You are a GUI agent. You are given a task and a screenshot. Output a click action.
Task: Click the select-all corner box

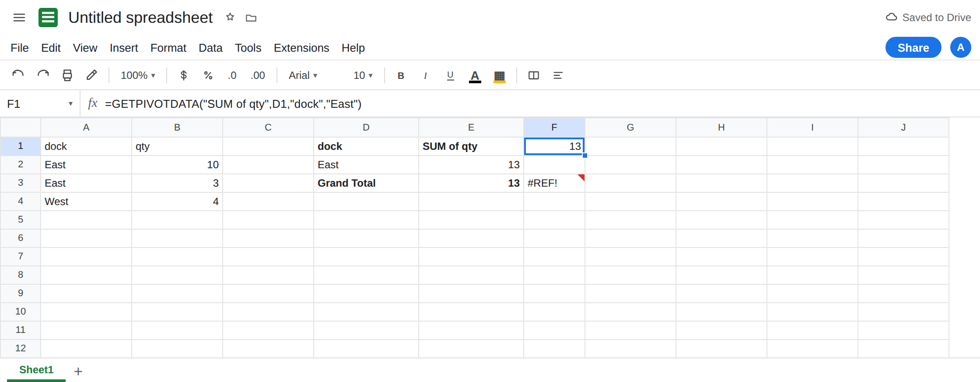tap(21, 127)
